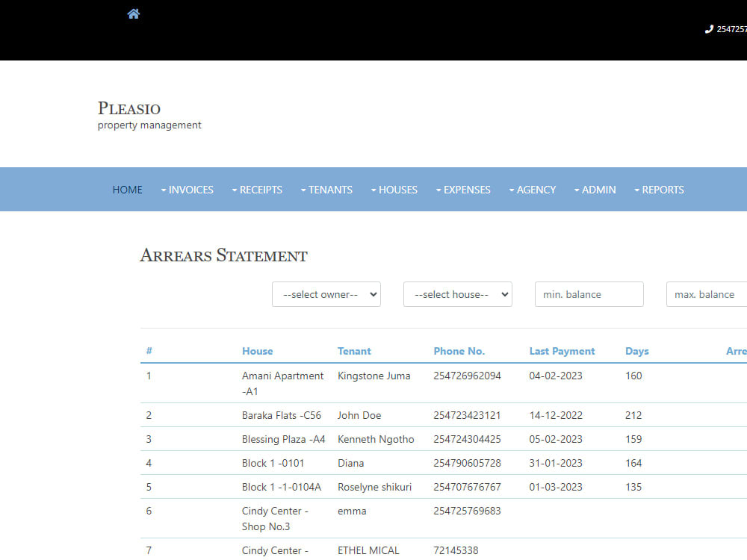Select HOME in the navigation menu
Image resolution: width=747 pixels, height=560 pixels.
(127, 190)
